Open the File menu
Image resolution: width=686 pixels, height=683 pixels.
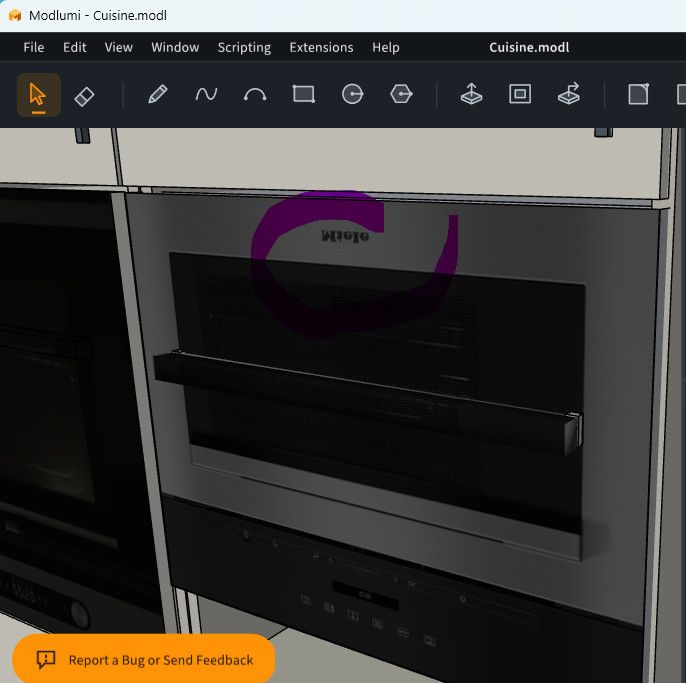pos(34,47)
